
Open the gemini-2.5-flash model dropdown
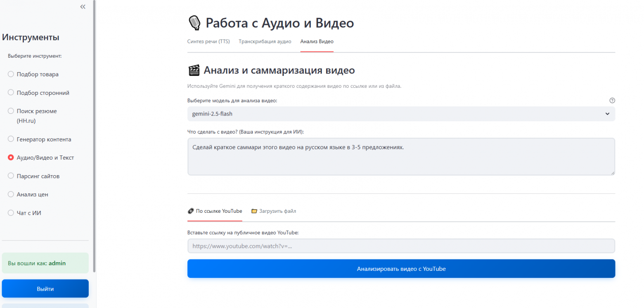pos(401,114)
